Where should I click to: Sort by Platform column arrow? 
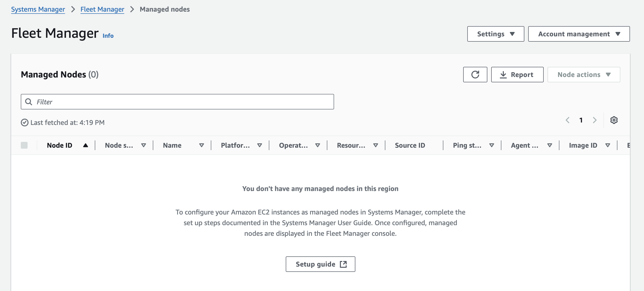pyautogui.click(x=259, y=145)
